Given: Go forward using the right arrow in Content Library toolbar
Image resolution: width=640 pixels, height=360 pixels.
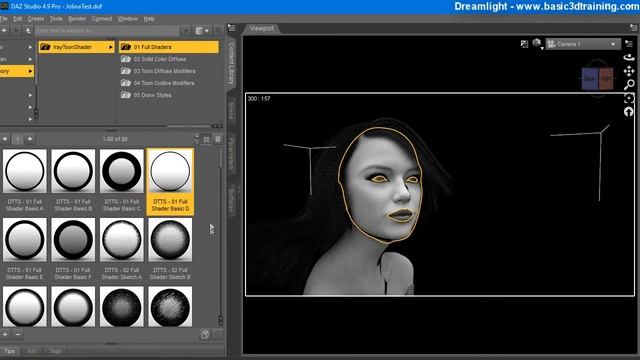Looking at the screenshot, I should 16,31.
